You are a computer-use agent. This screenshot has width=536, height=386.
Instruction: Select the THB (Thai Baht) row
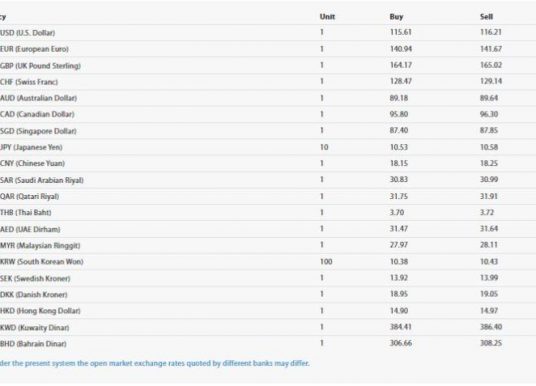coord(268,212)
